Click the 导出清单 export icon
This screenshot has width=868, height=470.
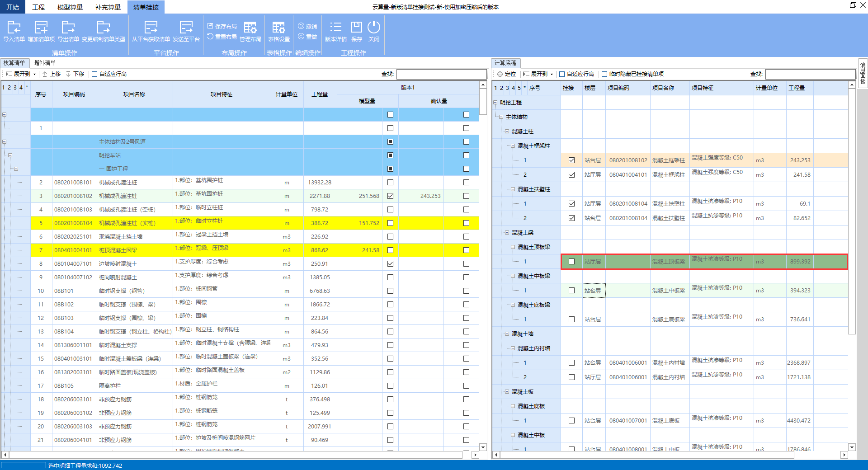[68, 27]
